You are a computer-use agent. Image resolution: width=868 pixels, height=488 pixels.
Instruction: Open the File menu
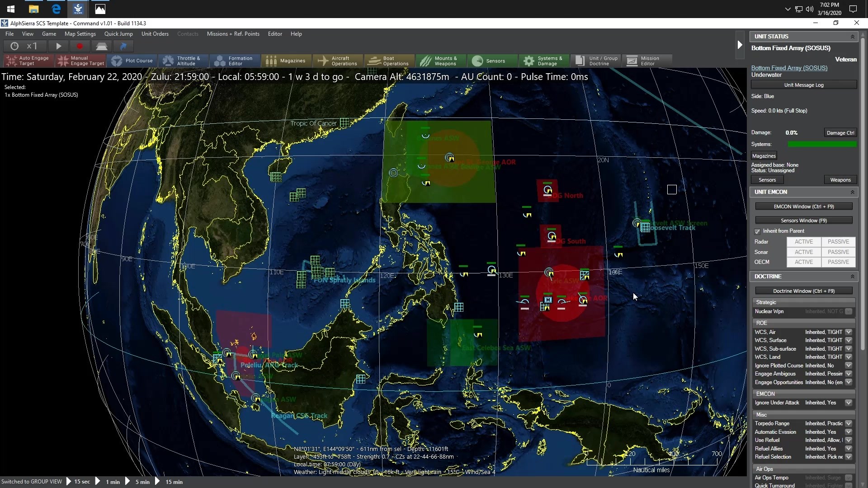(9, 34)
